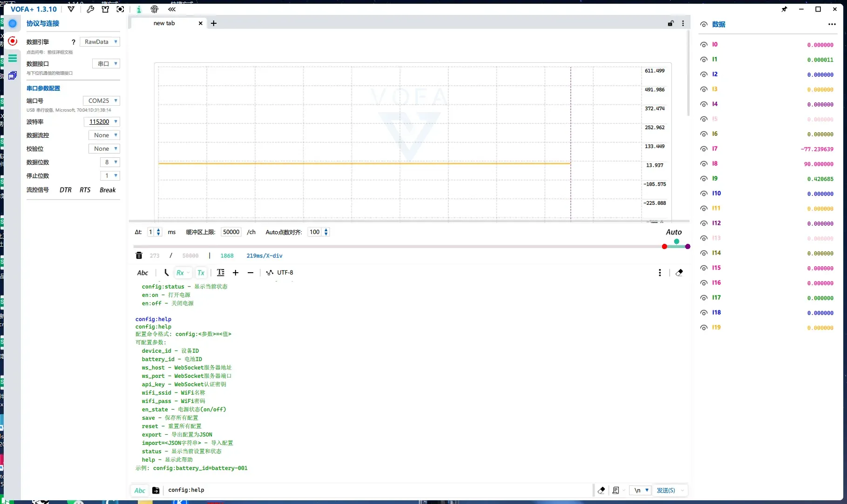This screenshot has height=504, width=847.
Task: Toggle visibility of channel I9
Action: pos(704,179)
